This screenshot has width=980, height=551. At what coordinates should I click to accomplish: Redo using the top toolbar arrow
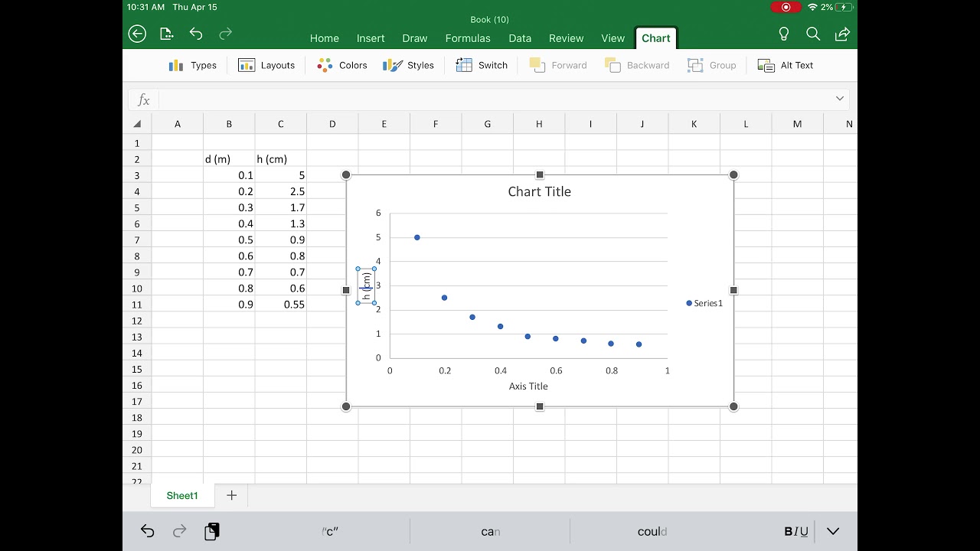tap(225, 34)
